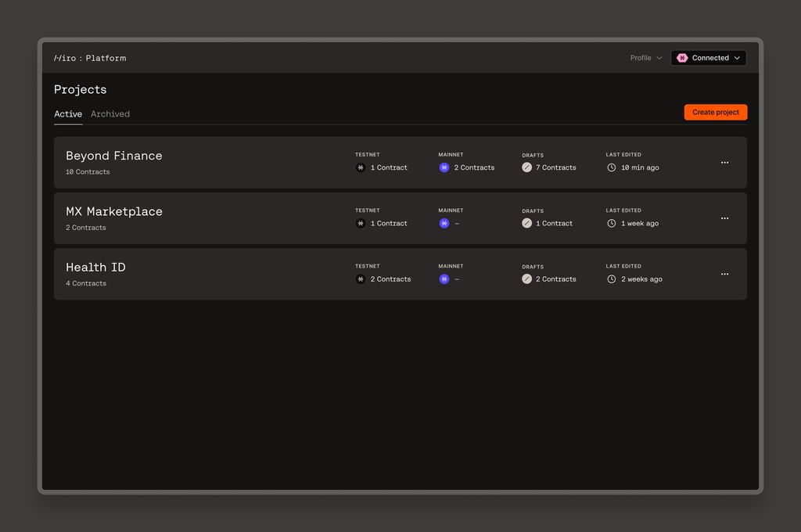Open the Drafts pencil icon for Beyond Finance
801x532 pixels.
pyautogui.click(x=526, y=167)
